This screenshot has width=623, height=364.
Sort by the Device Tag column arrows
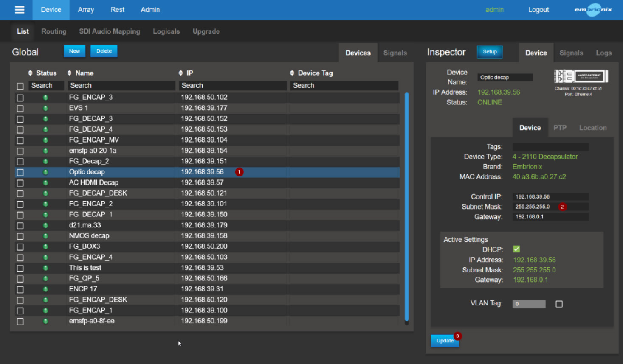(x=292, y=73)
